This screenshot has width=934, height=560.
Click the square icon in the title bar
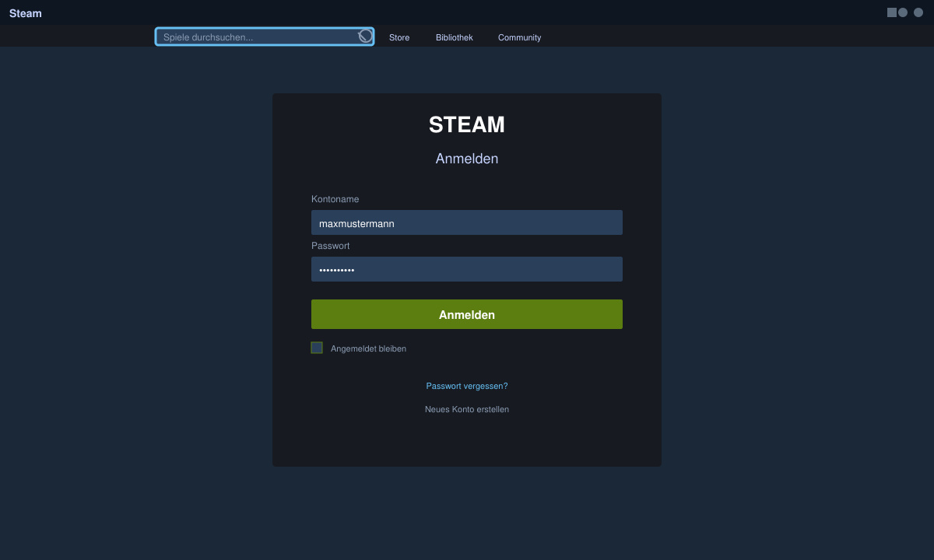tap(892, 12)
